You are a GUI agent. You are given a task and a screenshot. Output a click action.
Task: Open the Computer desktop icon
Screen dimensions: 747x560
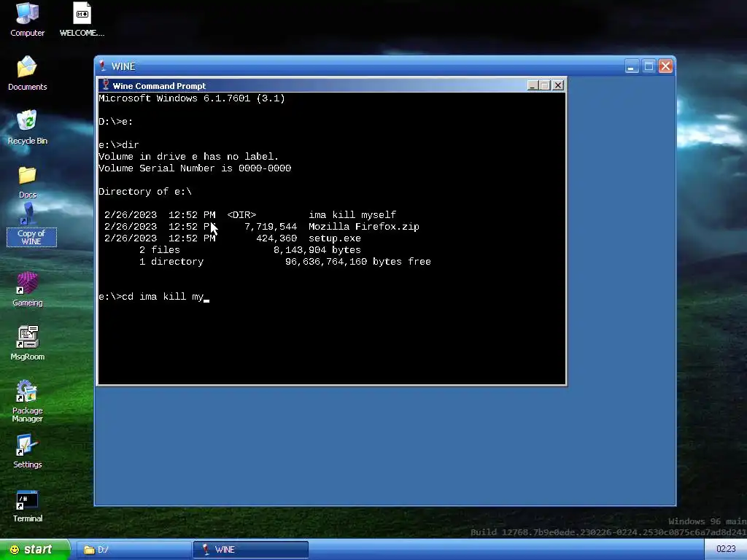coord(27,19)
